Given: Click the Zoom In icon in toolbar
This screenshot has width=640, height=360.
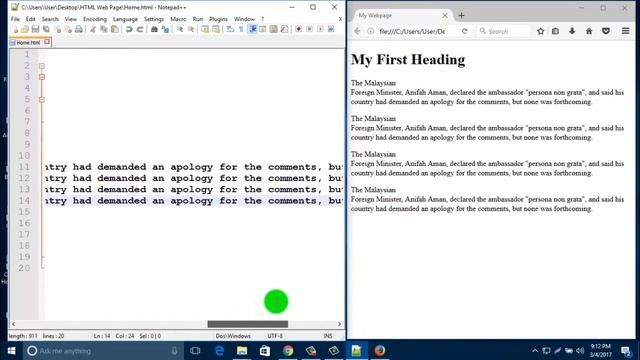Looking at the screenshot, I should 180,29.
